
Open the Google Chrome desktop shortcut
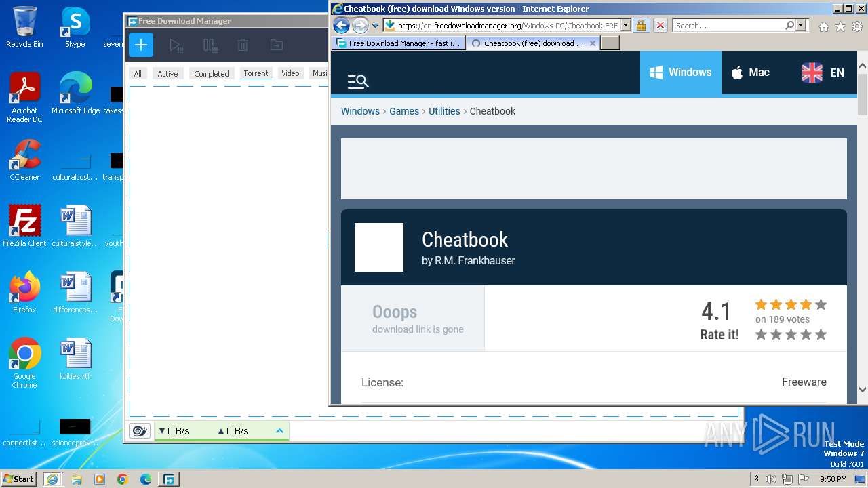(x=24, y=363)
